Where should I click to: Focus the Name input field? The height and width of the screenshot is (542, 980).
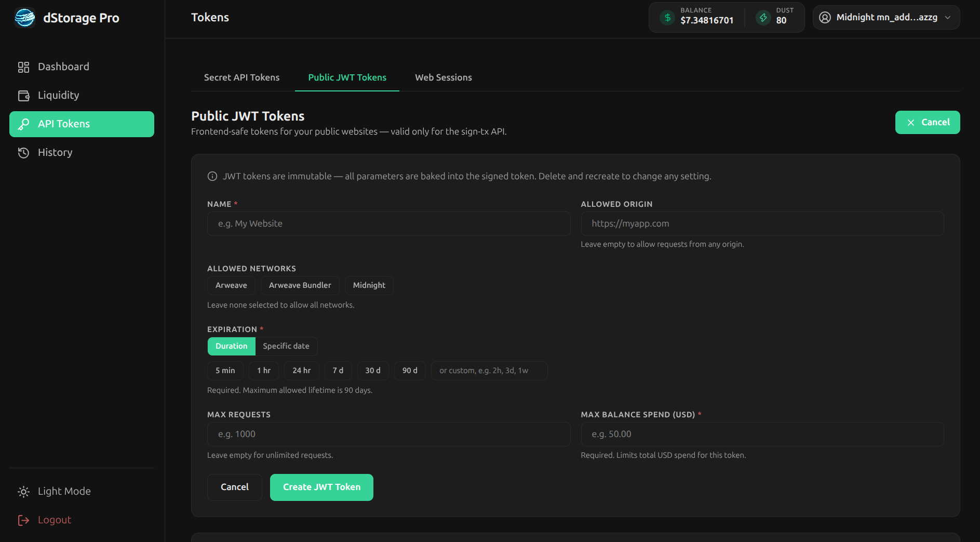click(388, 224)
